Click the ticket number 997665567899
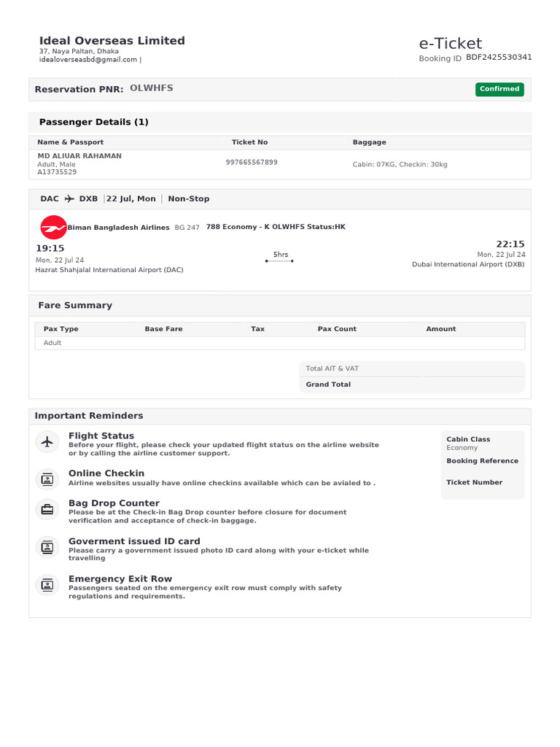The height and width of the screenshot is (747, 560). (252, 163)
